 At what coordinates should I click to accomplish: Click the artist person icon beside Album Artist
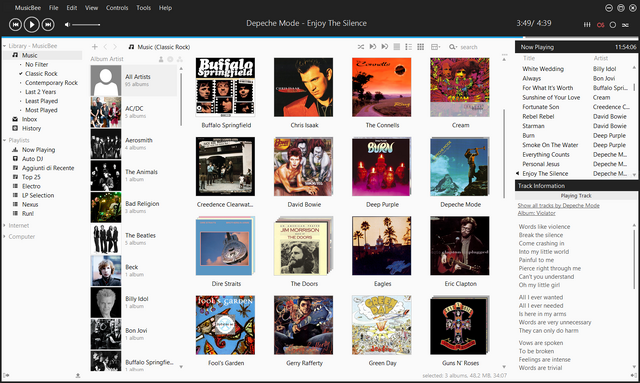[x=161, y=59]
